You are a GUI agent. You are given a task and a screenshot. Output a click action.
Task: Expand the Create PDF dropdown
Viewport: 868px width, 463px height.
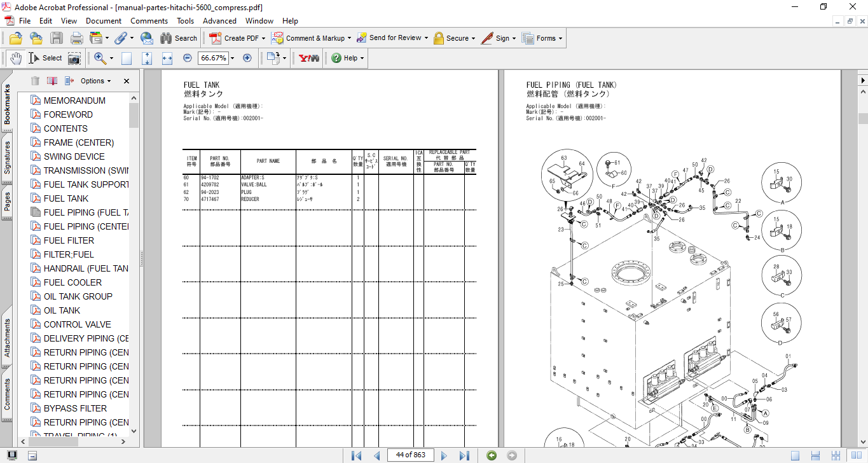coord(265,38)
